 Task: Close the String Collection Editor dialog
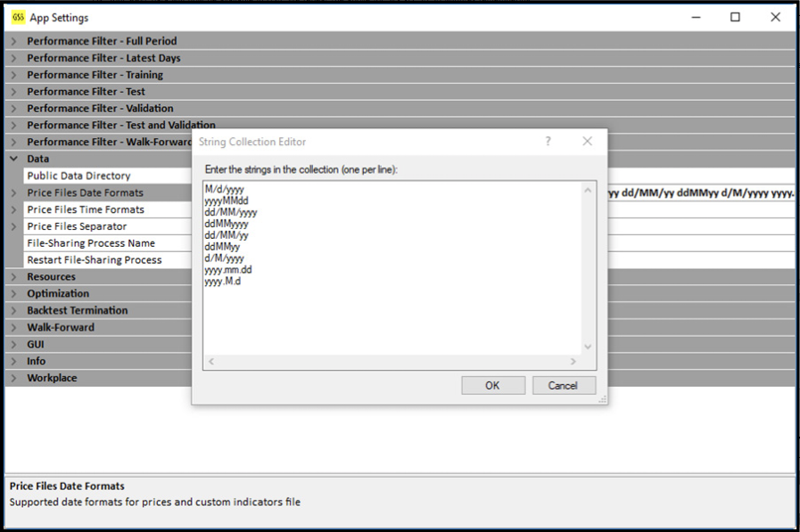point(587,142)
